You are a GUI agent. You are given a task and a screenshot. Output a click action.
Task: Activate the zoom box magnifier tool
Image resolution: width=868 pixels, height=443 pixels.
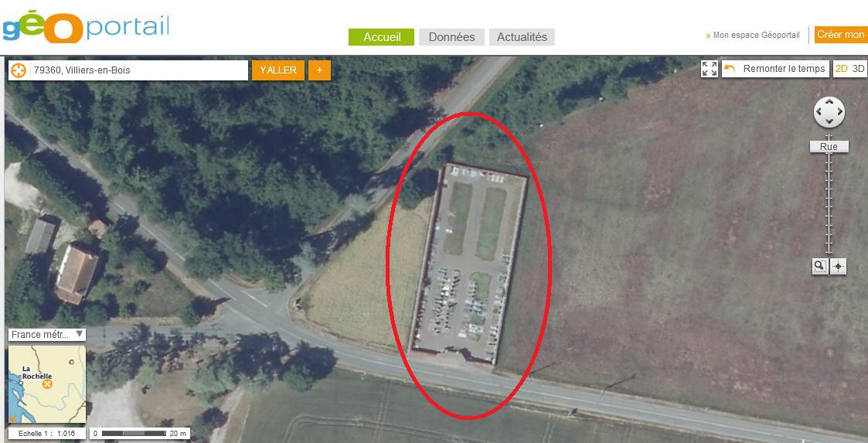click(819, 267)
